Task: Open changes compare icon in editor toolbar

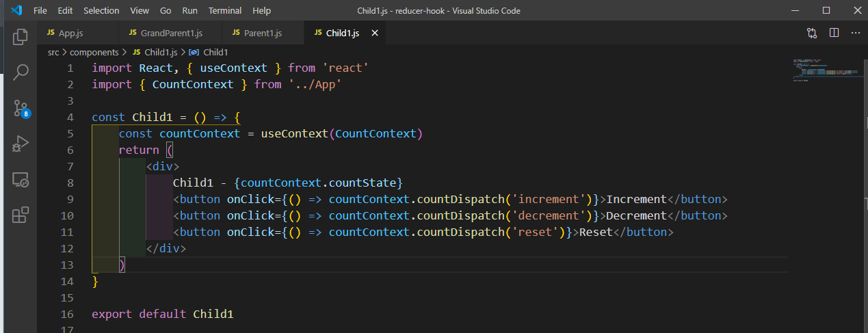Action: pos(812,33)
